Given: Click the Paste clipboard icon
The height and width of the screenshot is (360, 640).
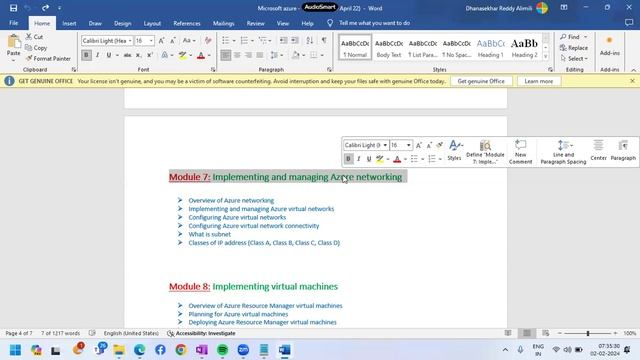Looking at the screenshot, I should pos(13,42).
